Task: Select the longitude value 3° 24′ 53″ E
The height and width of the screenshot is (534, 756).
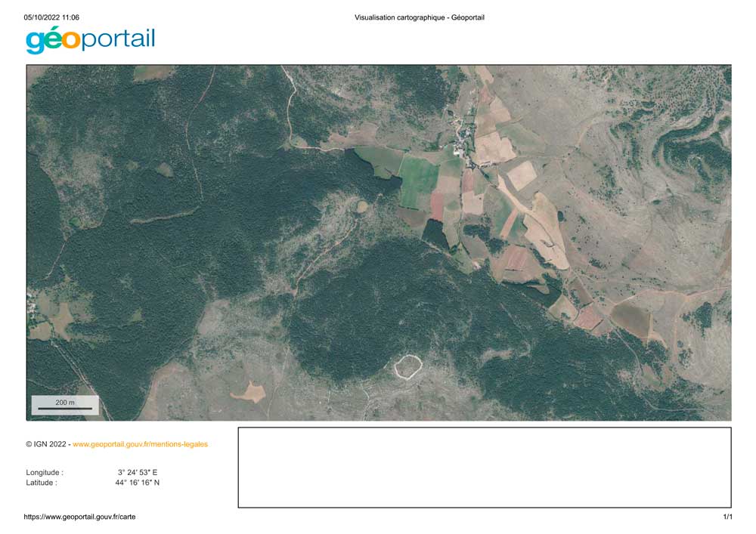Action: pyautogui.click(x=138, y=473)
